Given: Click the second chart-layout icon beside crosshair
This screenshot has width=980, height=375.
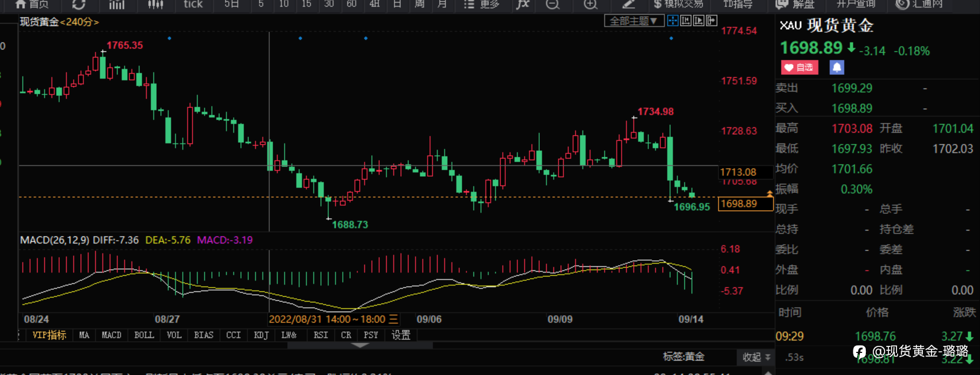Looking at the screenshot, I should coord(685,21).
